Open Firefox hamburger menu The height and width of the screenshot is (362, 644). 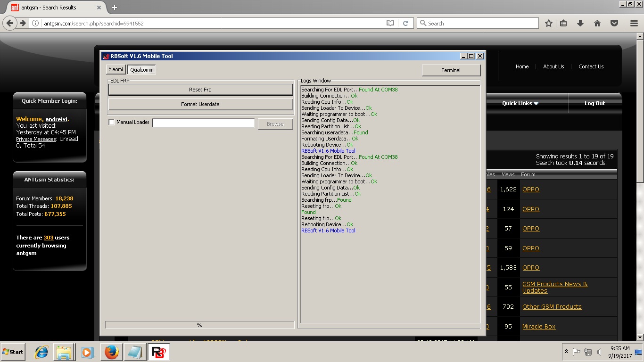pyautogui.click(x=634, y=23)
